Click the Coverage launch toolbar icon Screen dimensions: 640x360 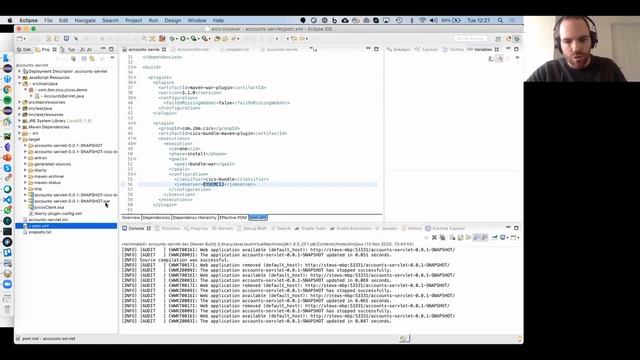(194, 39)
